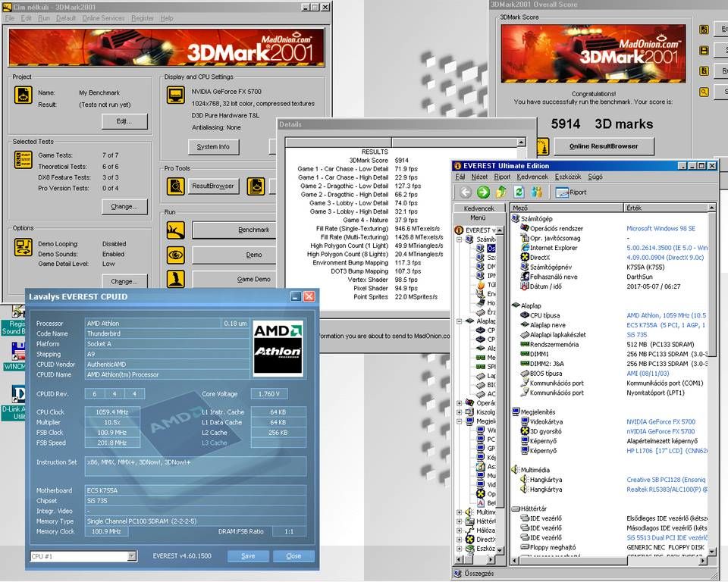Click the Mező column header
The height and width of the screenshot is (582, 728).
pos(567,208)
